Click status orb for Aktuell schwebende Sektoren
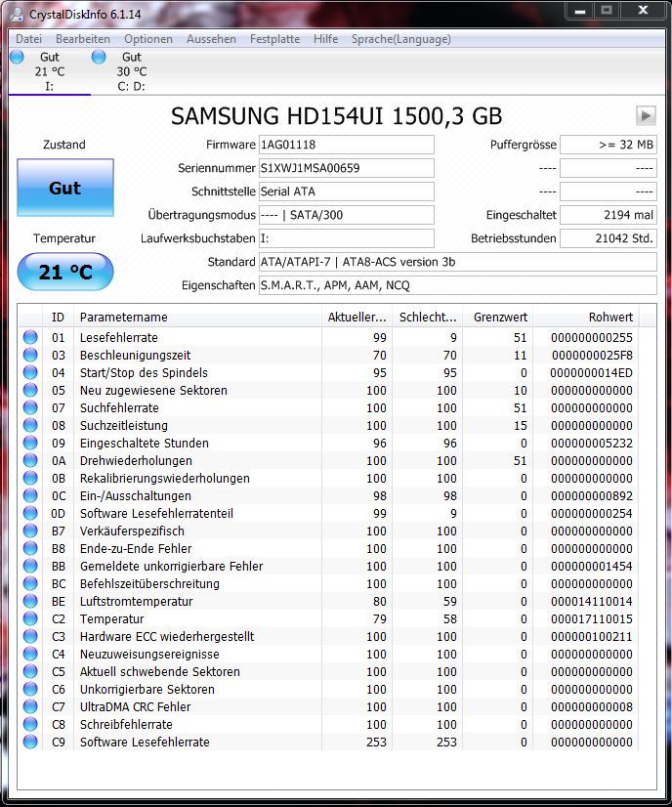 tap(30, 671)
